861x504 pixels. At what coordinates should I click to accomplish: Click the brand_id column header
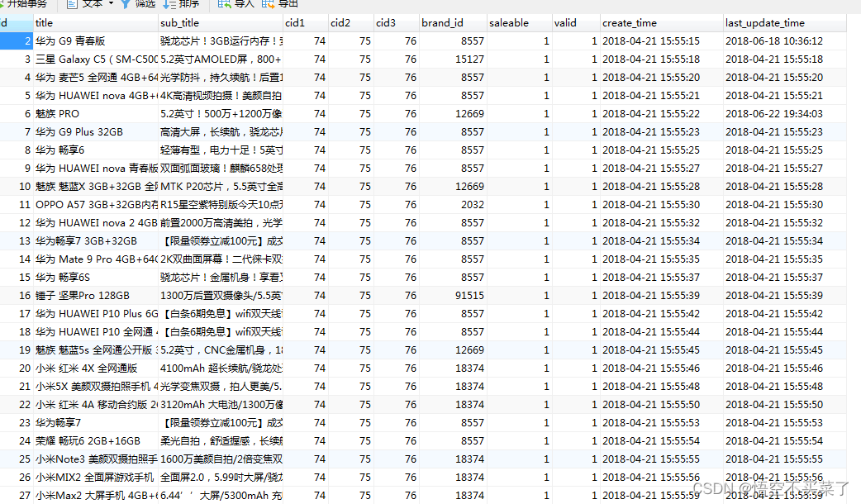453,23
